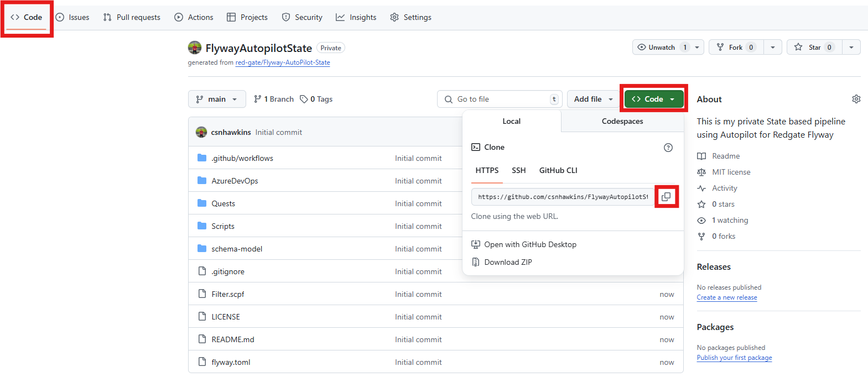Copy the HTTPS clone URL to clipboard
868x377 pixels.
[666, 197]
